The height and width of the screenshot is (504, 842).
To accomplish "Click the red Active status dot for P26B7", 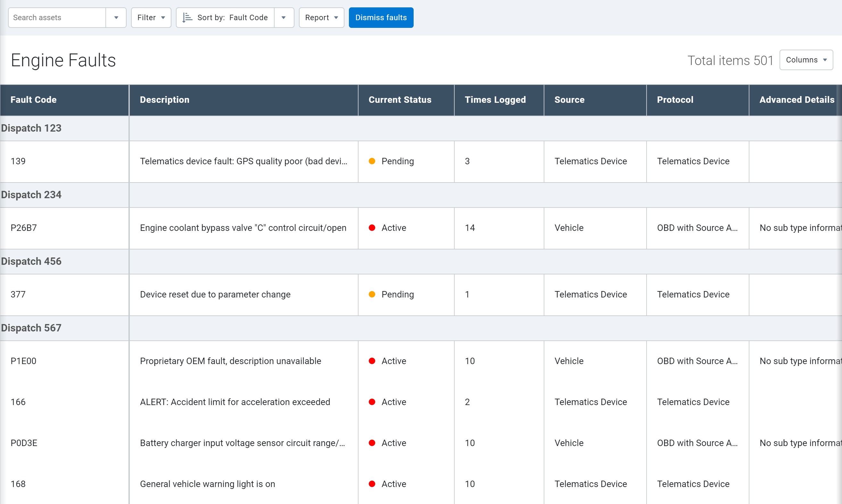I will point(372,228).
